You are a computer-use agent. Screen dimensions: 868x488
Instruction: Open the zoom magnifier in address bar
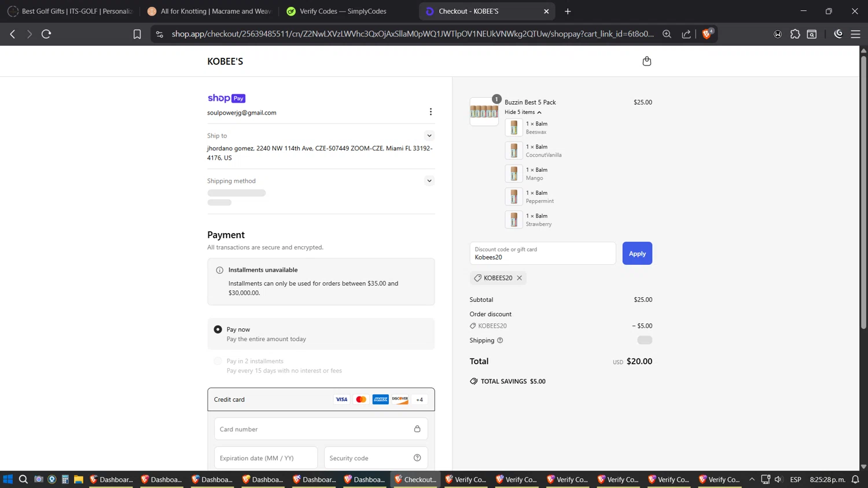[667, 34]
